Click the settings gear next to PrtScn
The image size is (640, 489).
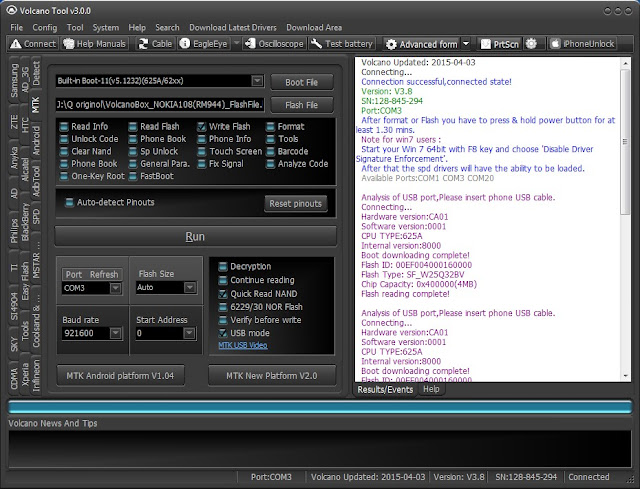pos(531,44)
